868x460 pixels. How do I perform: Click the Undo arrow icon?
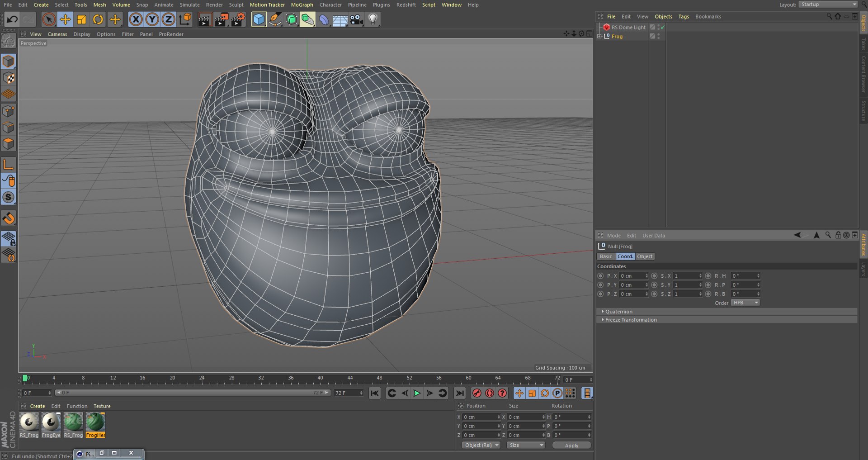click(x=12, y=19)
